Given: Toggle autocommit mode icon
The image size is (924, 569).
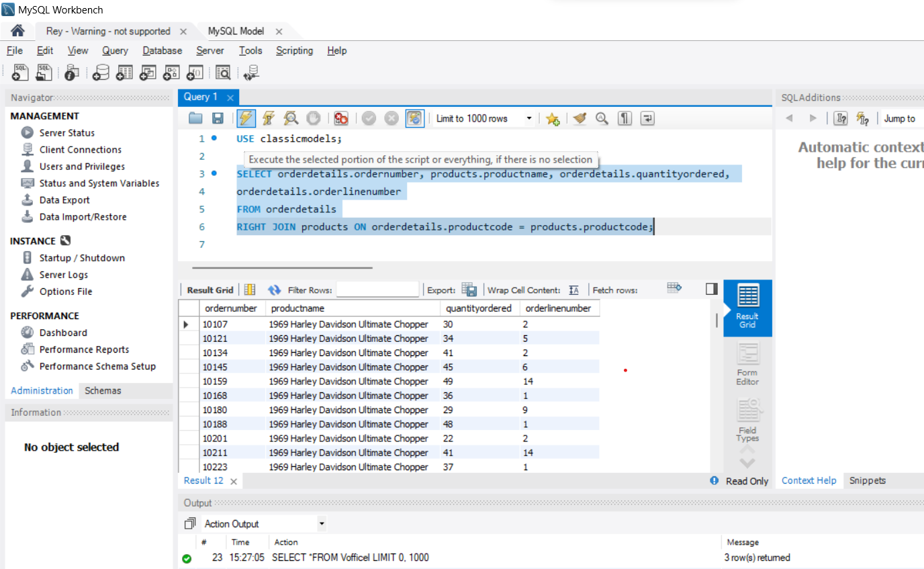Looking at the screenshot, I should [415, 118].
